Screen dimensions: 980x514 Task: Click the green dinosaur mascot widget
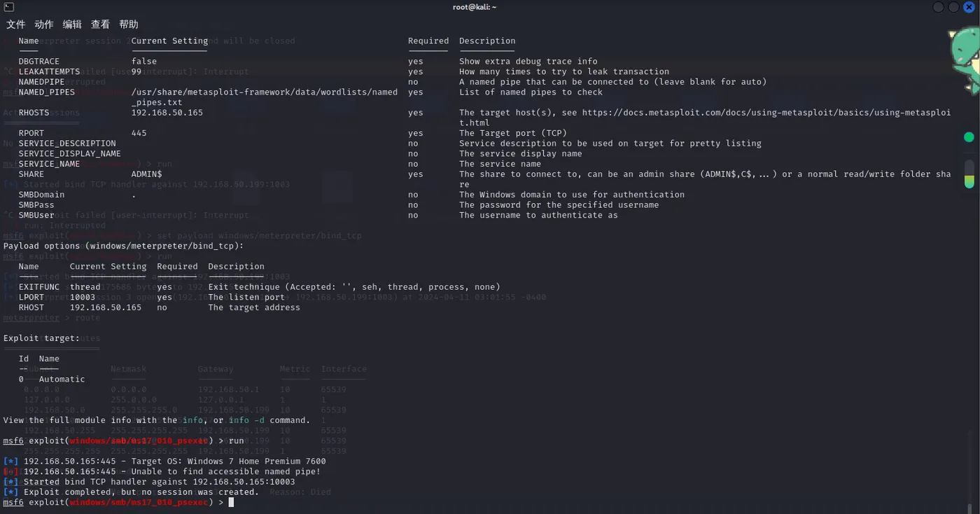(x=965, y=60)
